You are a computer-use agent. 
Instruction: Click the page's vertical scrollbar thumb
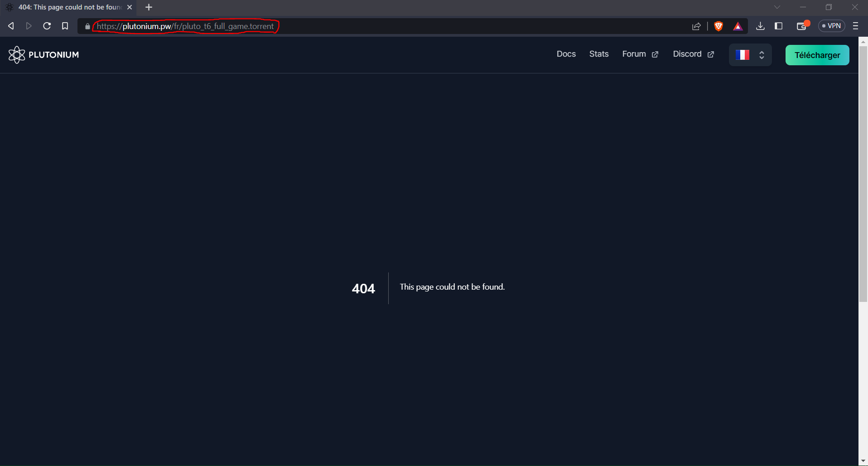tap(863, 175)
